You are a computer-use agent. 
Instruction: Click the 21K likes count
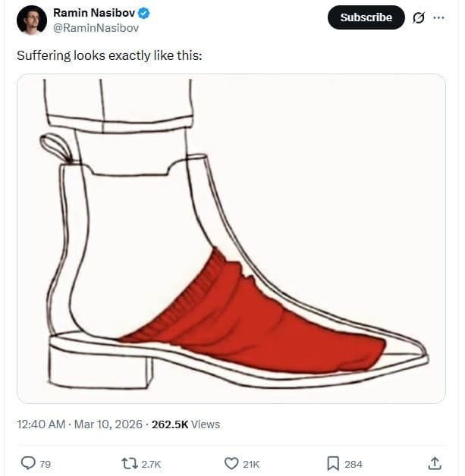pos(251,464)
